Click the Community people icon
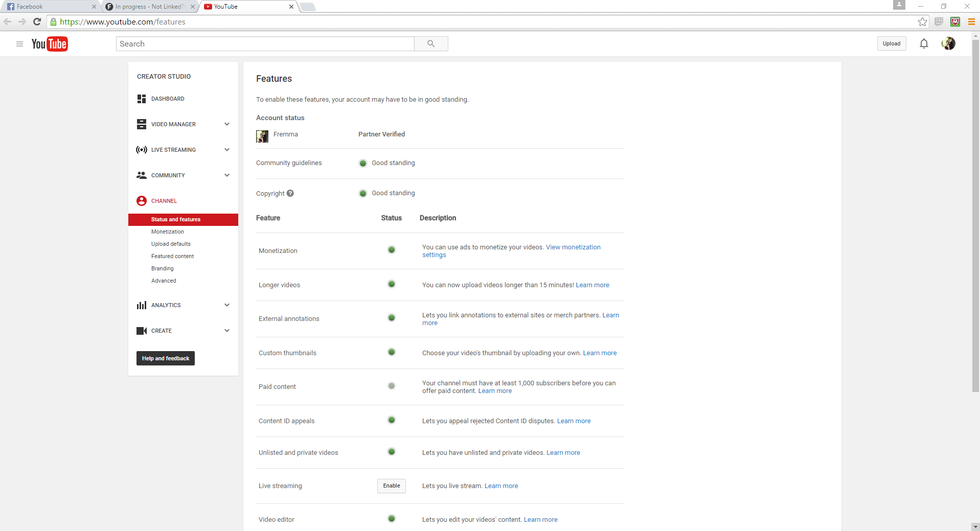 [x=142, y=175]
